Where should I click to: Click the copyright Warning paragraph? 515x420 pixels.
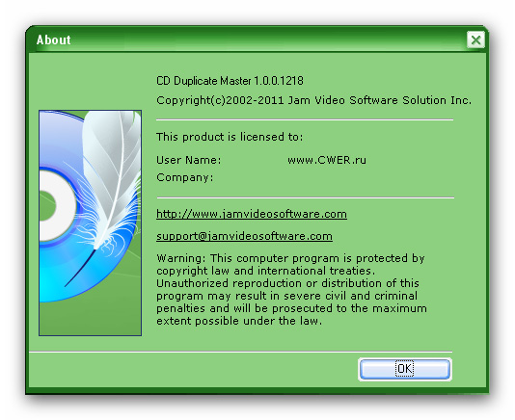(291, 289)
